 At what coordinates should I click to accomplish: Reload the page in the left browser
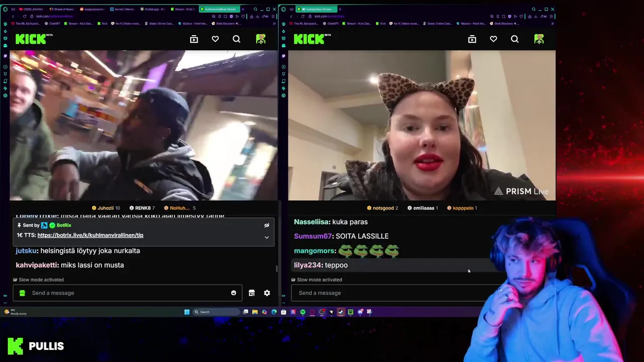(25, 16)
